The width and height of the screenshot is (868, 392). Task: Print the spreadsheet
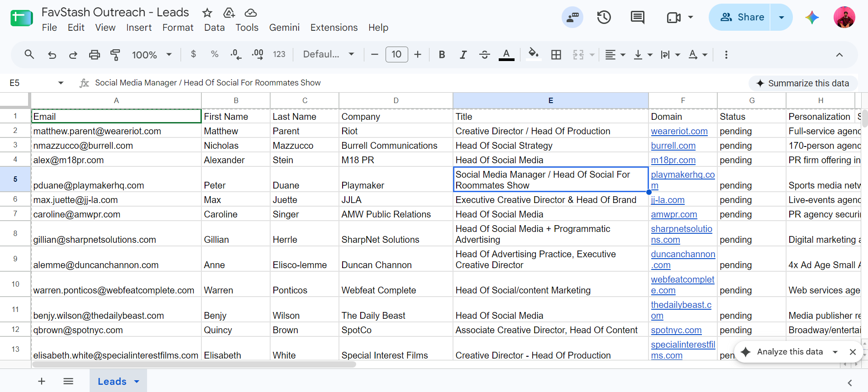(94, 55)
